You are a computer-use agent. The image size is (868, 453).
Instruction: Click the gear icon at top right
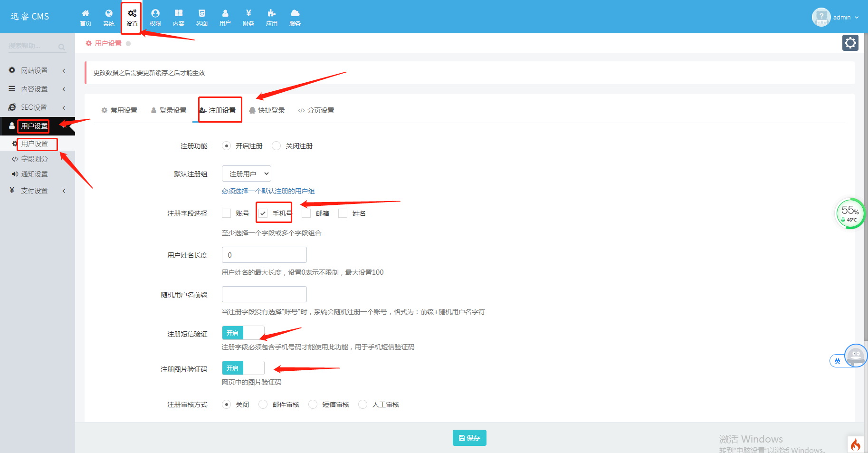point(850,43)
